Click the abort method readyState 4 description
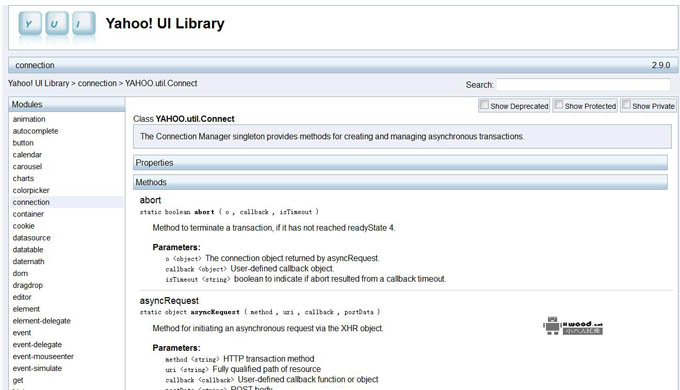680x390 pixels. click(274, 228)
